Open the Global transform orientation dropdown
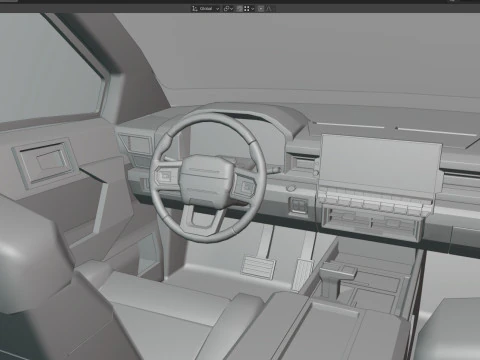 [206, 9]
